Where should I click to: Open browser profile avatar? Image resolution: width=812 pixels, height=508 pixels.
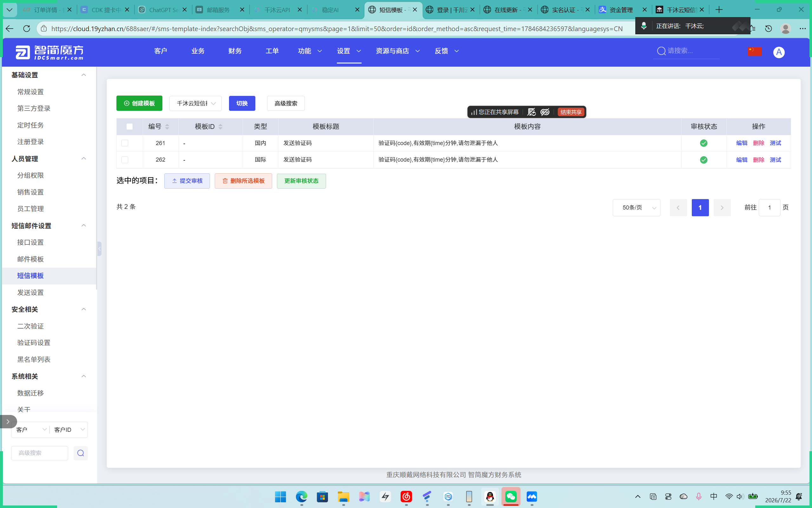pos(785,29)
